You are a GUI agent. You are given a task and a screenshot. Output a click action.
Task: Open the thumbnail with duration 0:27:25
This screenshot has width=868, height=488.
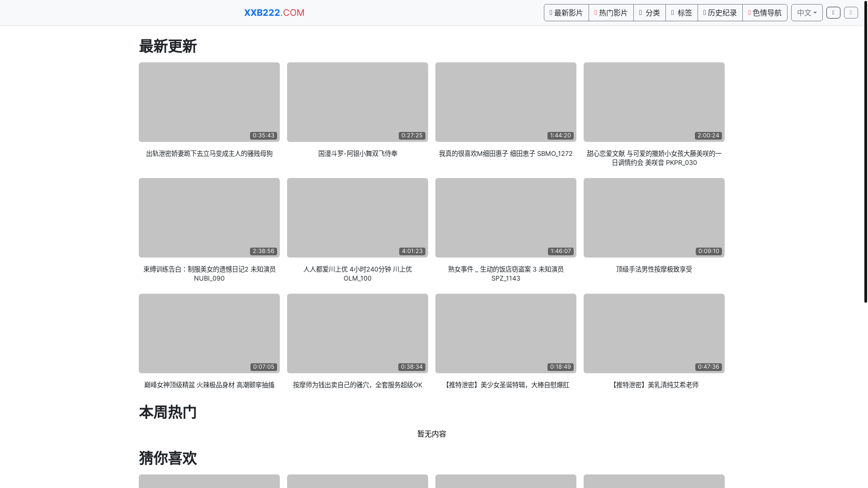pyautogui.click(x=358, y=102)
